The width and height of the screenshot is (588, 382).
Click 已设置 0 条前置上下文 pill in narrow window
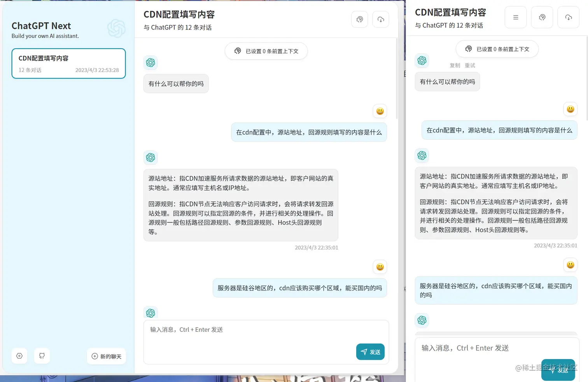point(497,49)
